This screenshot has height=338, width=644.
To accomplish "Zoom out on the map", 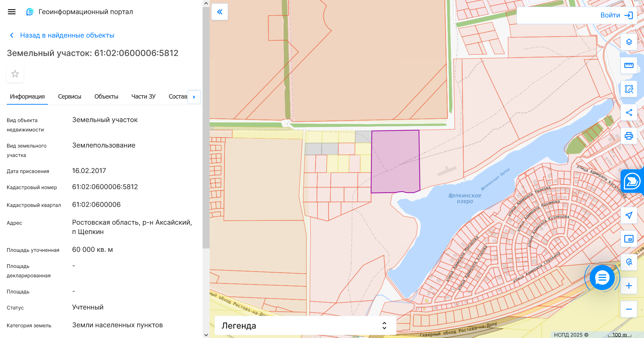I will tap(629, 309).
